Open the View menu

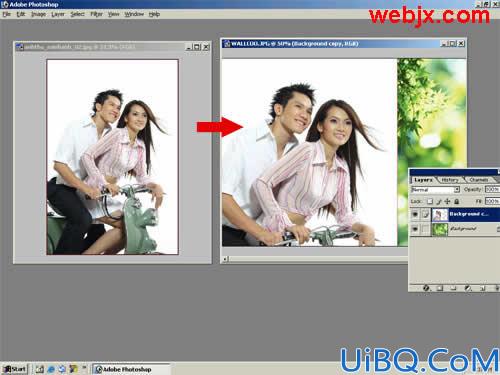pos(113,14)
